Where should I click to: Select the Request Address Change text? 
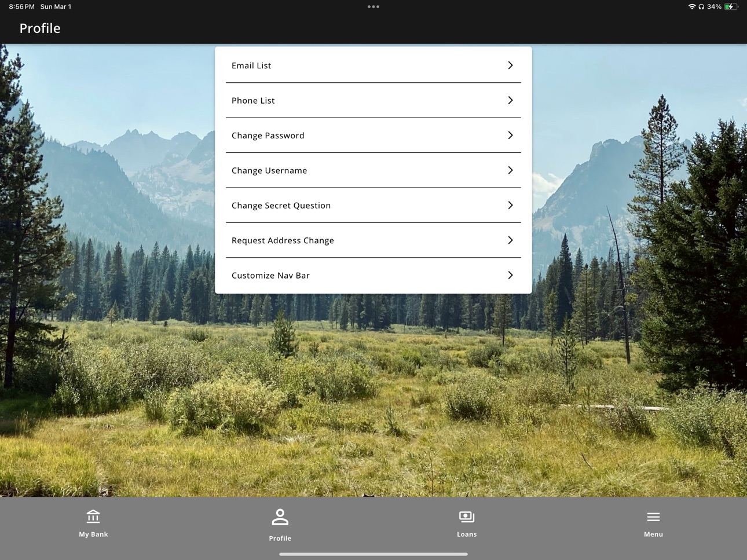(x=283, y=240)
